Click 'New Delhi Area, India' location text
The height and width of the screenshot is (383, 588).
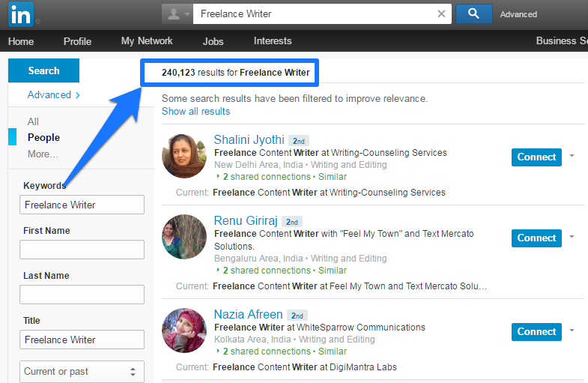[x=258, y=165]
